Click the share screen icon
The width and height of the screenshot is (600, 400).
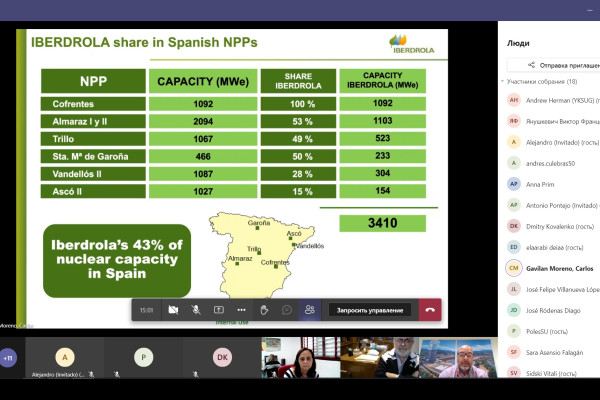[218, 310]
